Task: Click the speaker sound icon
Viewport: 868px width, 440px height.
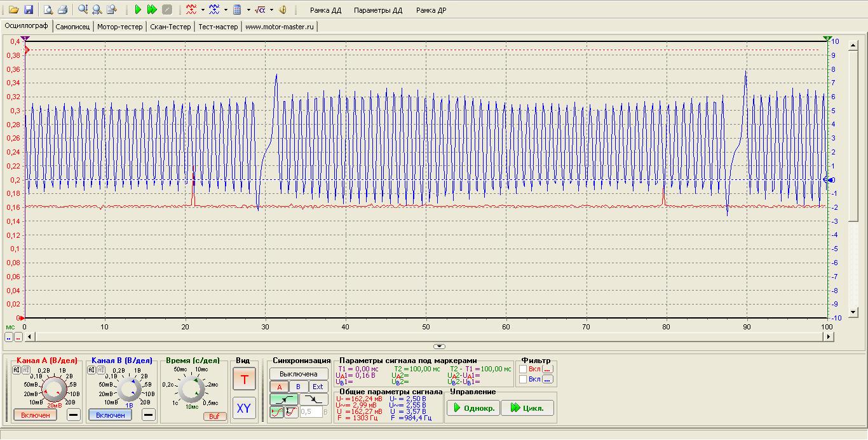Action: [283, 10]
